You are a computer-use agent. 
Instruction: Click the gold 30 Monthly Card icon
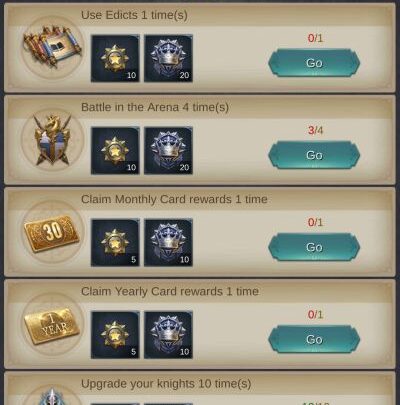click(x=52, y=233)
